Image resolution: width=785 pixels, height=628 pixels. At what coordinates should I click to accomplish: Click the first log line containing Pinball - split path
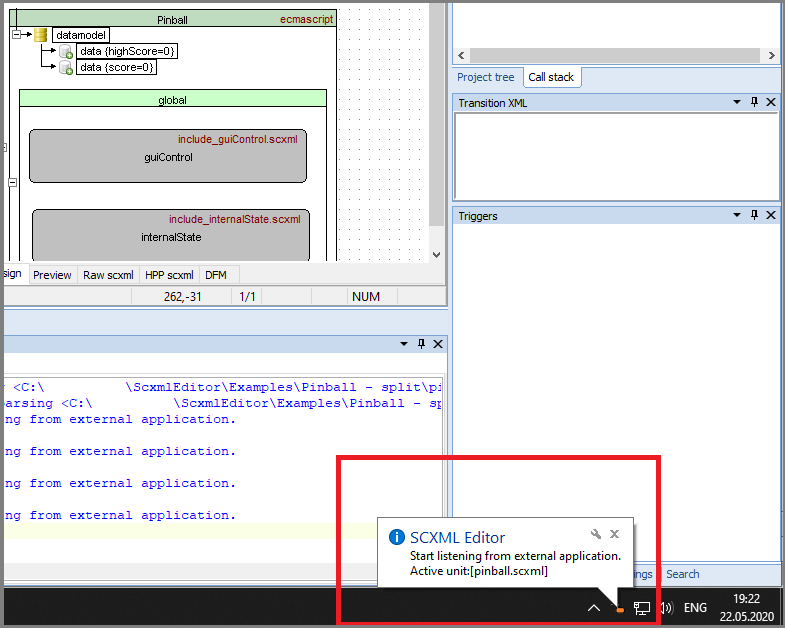[x=223, y=387]
